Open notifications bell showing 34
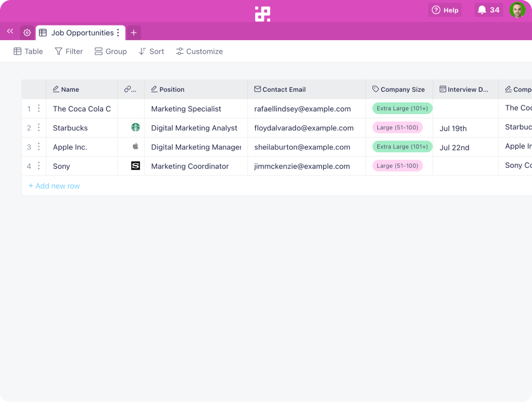 pos(489,10)
